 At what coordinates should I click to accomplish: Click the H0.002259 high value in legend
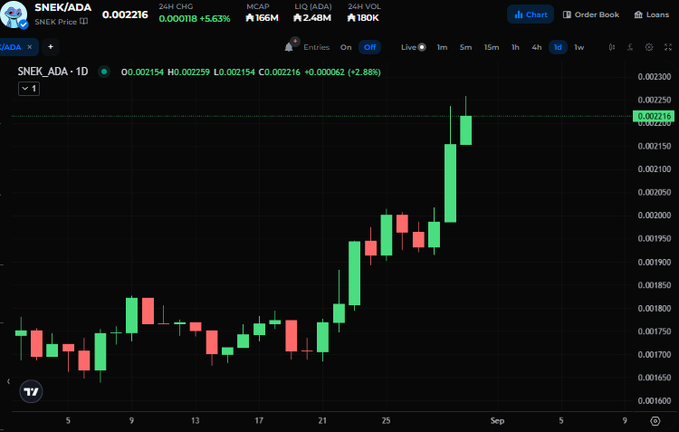pyautogui.click(x=189, y=72)
